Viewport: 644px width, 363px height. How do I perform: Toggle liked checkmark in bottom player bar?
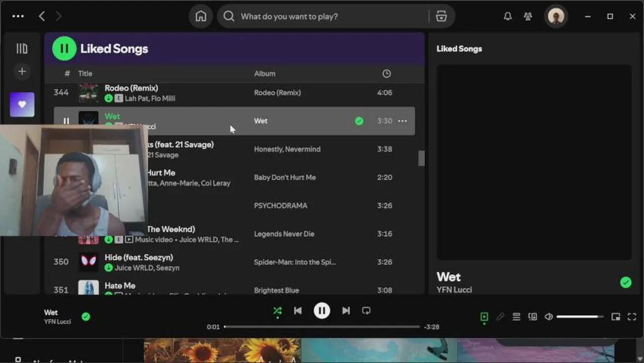coord(86,317)
